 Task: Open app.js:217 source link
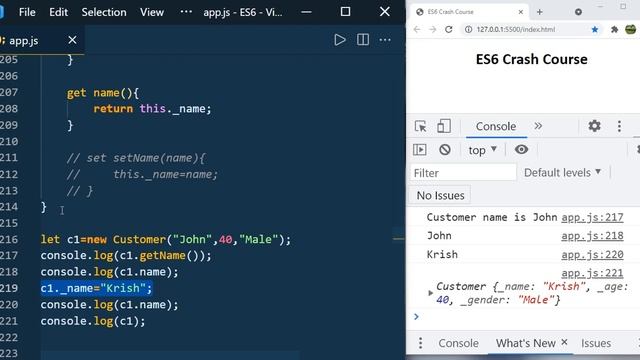tap(592, 217)
